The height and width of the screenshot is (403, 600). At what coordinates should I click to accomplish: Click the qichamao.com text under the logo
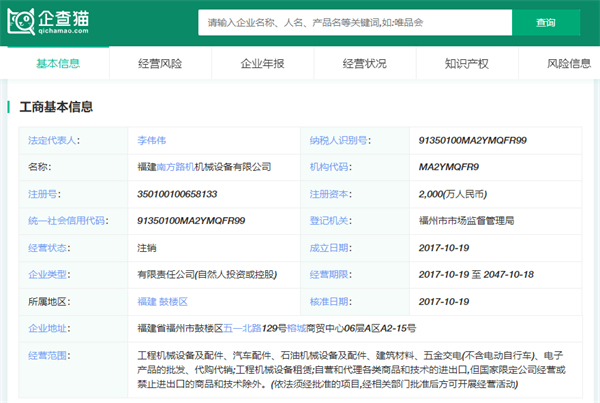63,31
